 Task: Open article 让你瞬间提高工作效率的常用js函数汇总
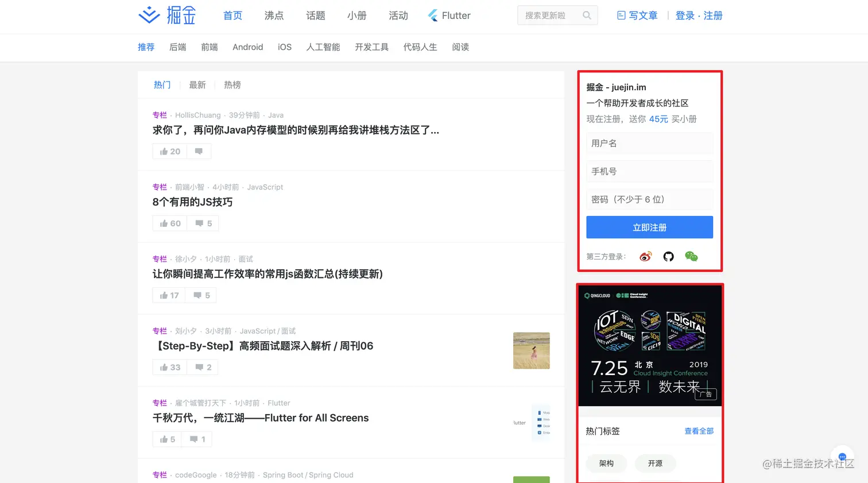(x=268, y=274)
